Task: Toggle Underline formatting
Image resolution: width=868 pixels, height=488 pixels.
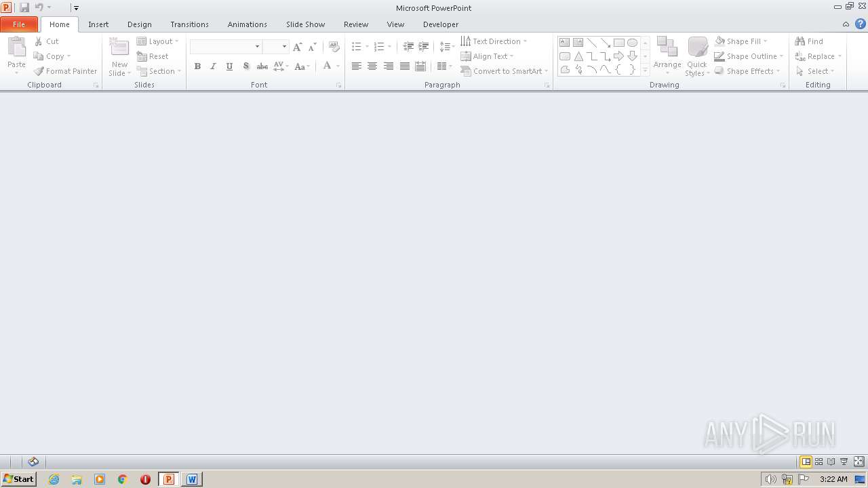Action: point(229,66)
